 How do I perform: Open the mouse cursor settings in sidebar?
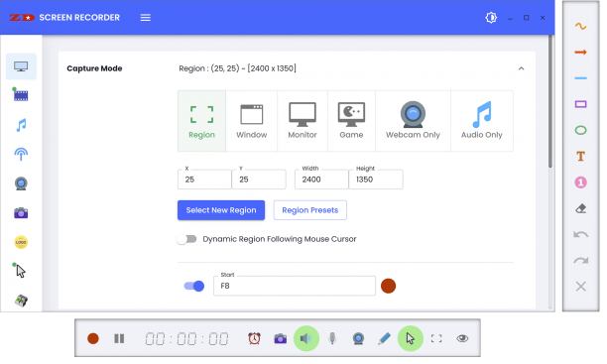click(x=20, y=271)
